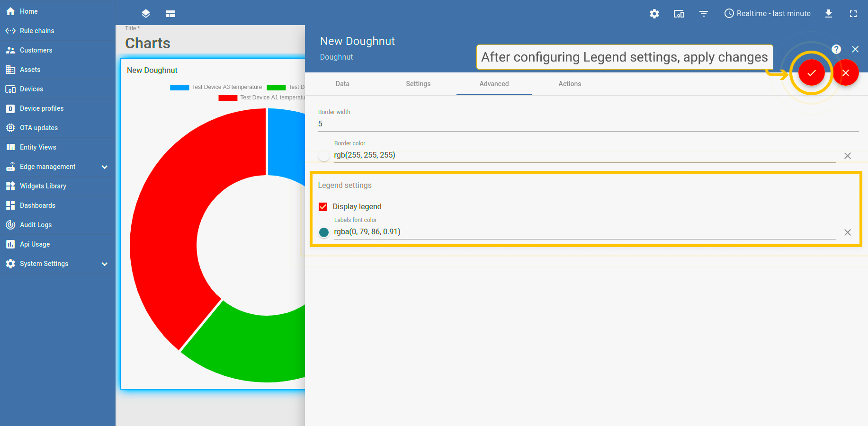
Task: Open widget help question icon
Action: (836, 49)
